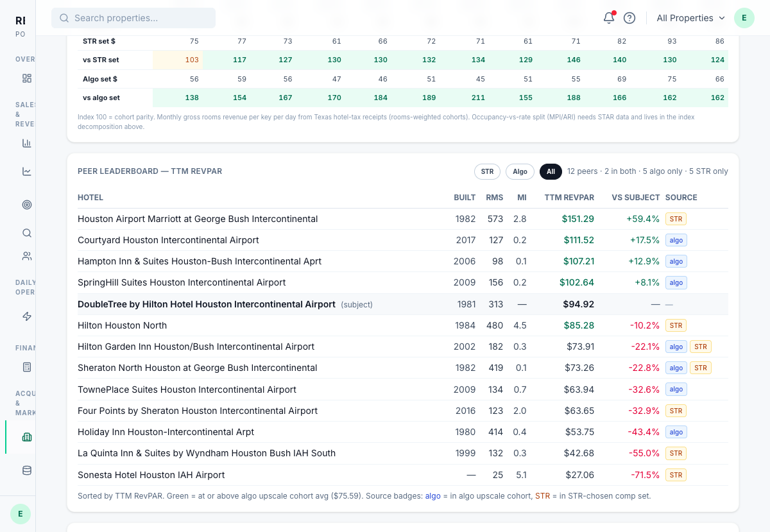This screenshot has width=770, height=532.
Task: Open the help question mark icon
Action: click(x=629, y=18)
